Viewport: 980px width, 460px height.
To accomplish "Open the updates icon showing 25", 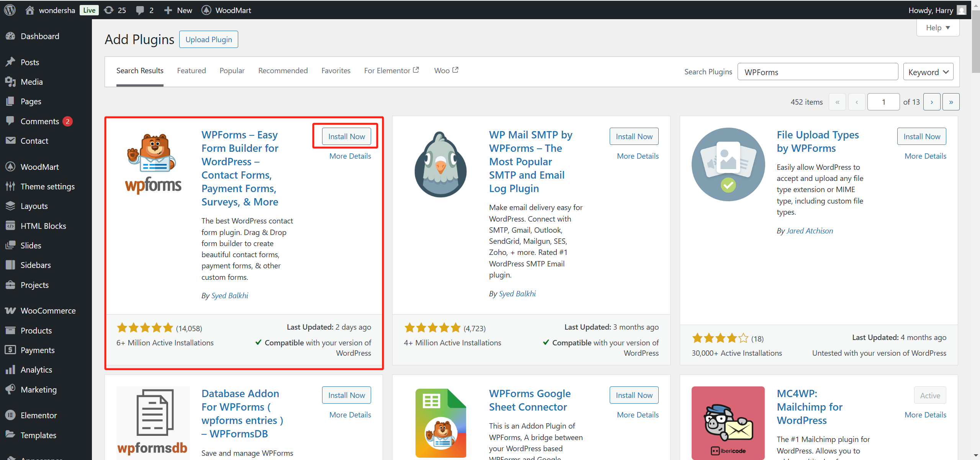I will [x=109, y=10].
